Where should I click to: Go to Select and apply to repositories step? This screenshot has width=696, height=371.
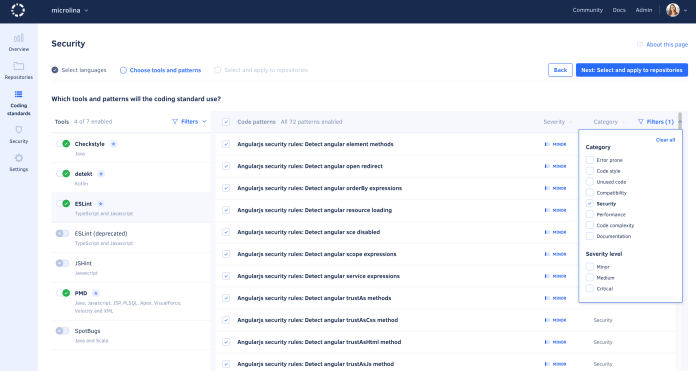pos(261,70)
